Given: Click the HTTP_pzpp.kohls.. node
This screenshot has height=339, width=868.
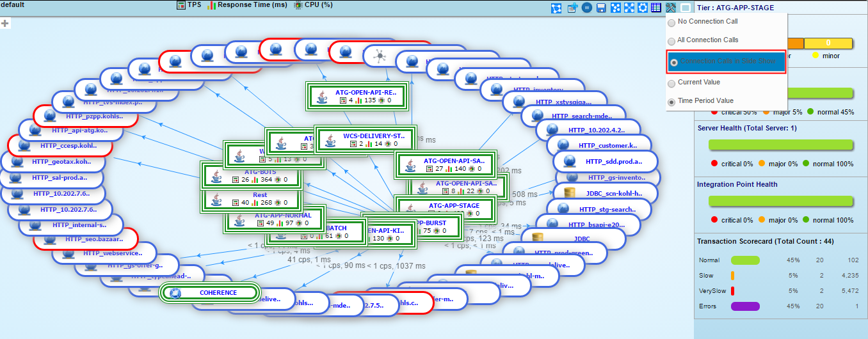Looking at the screenshot, I should 85,118.
